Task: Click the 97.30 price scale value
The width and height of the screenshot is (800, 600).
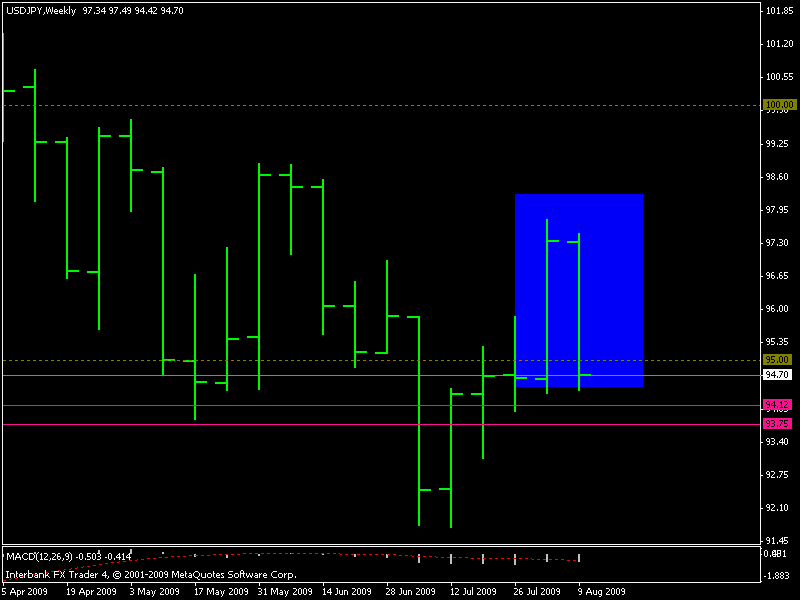Action: (778, 243)
